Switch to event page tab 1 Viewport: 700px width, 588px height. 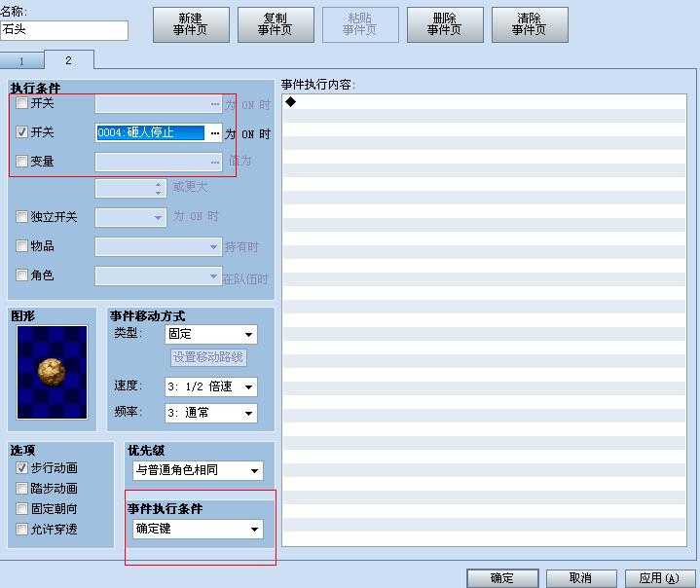[x=21, y=60]
